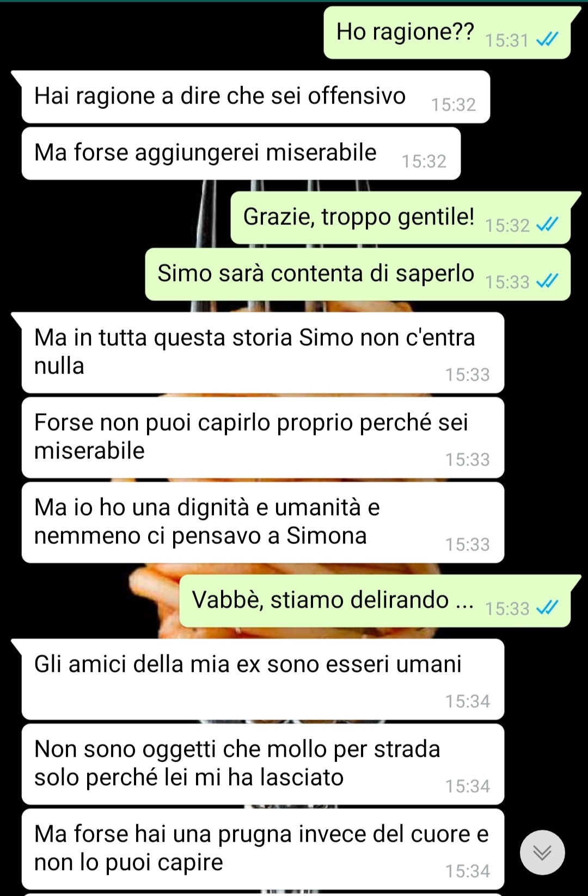Tap read ticks on 'Vabbè, stiamo delirando ...'
Viewport: 588px width, 896px height.
tap(547, 608)
